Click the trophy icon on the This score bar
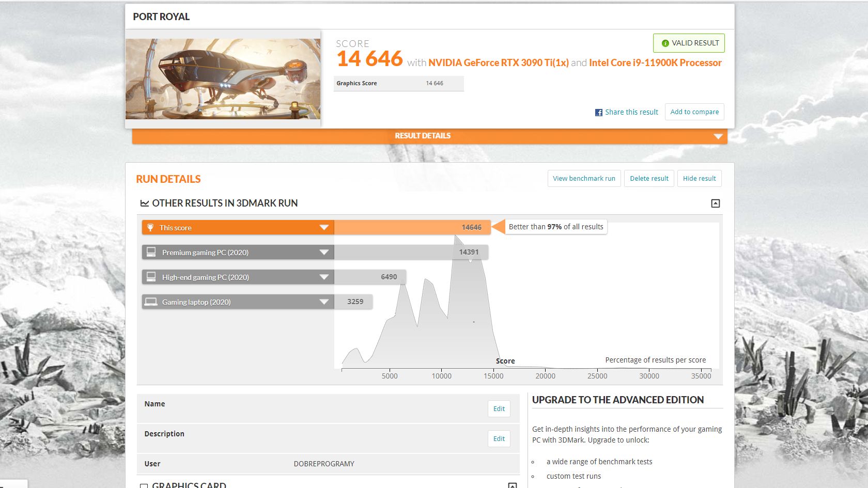Screen dimensions: 868x488 click(151, 227)
